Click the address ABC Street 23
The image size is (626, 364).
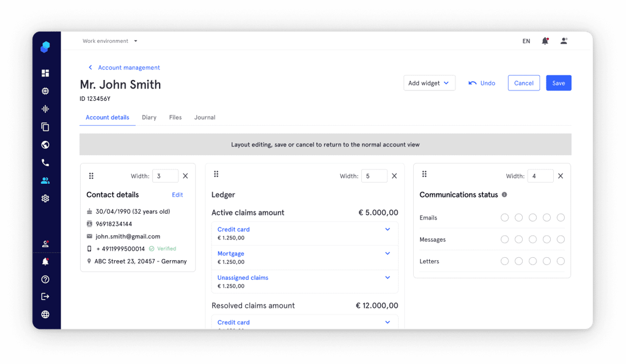click(x=141, y=261)
